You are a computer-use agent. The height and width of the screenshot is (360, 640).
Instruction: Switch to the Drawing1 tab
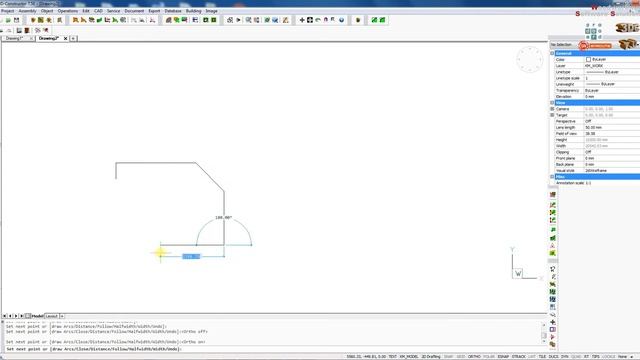click(15, 38)
